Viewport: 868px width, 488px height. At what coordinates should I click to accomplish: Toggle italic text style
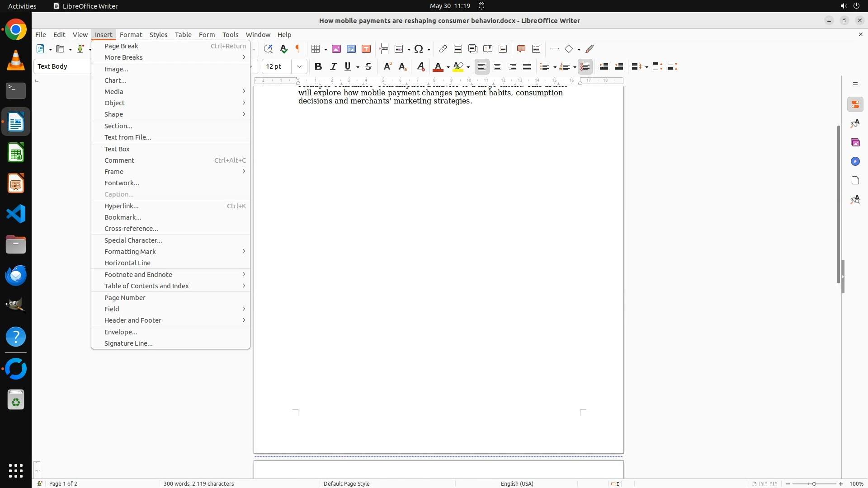(333, 67)
